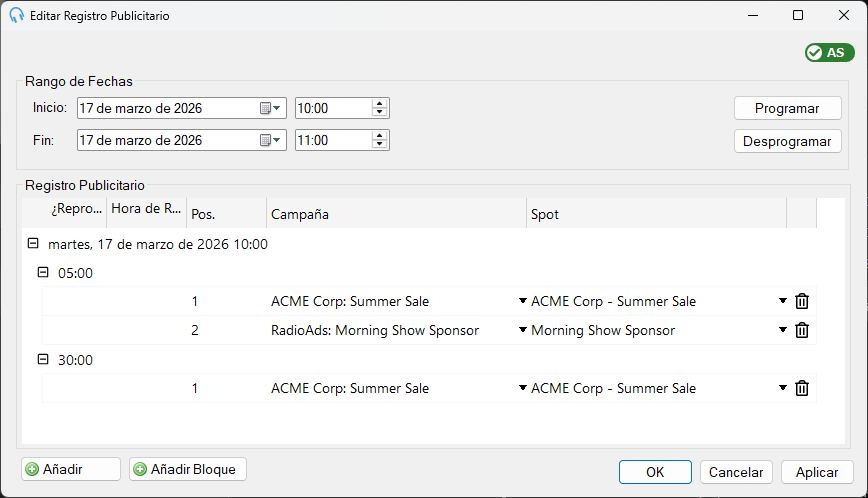Collapse the 30:00 block
Viewport: 868px width, 498px height.
point(43,359)
